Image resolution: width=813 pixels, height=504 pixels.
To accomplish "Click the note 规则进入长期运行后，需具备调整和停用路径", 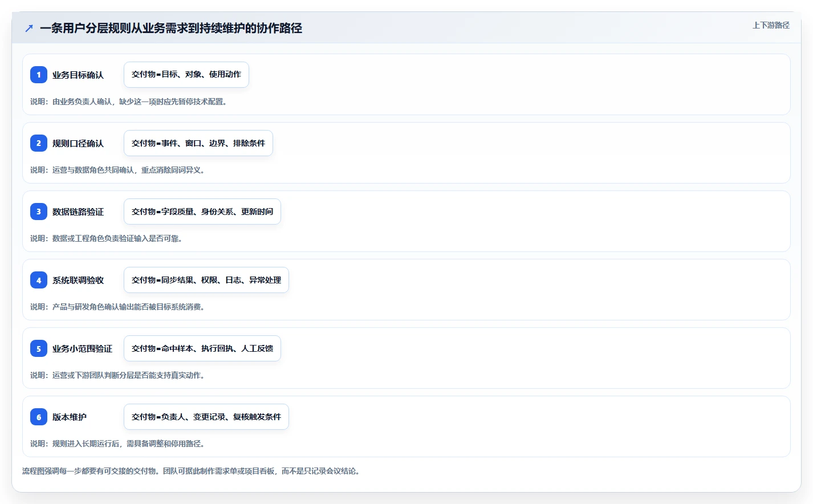I will 119,444.
